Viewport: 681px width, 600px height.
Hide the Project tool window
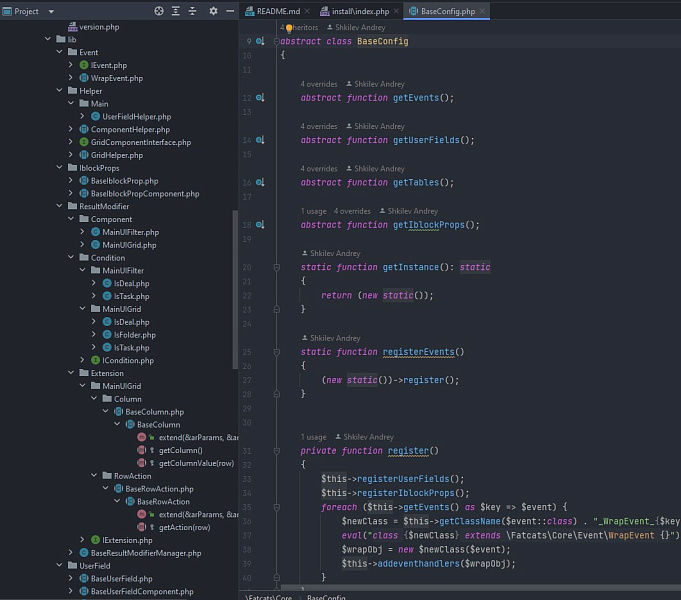230,11
